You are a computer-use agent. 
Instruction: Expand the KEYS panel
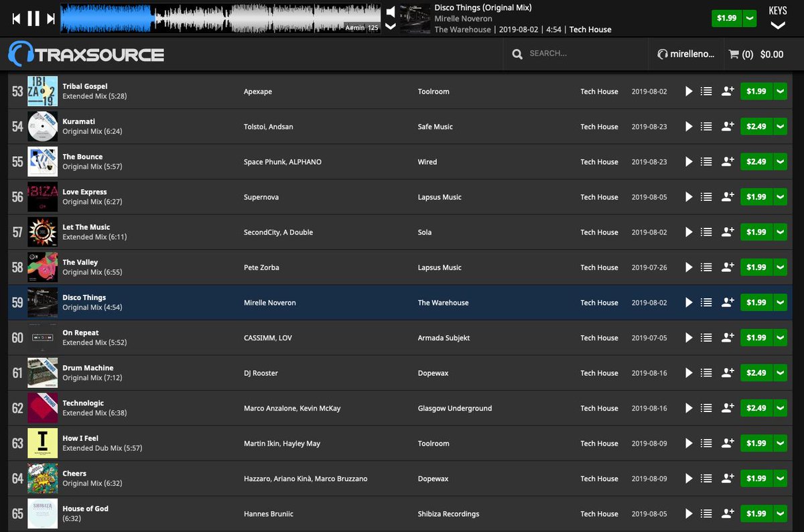[778, 18]
